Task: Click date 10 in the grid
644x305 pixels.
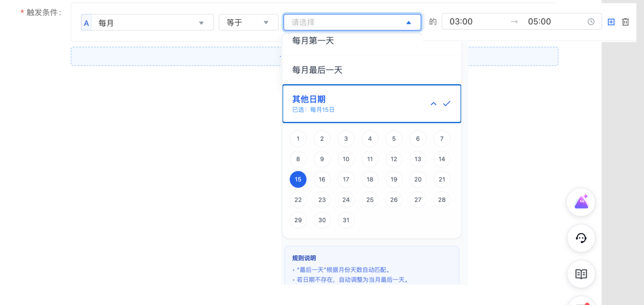Action: [346, 159]
